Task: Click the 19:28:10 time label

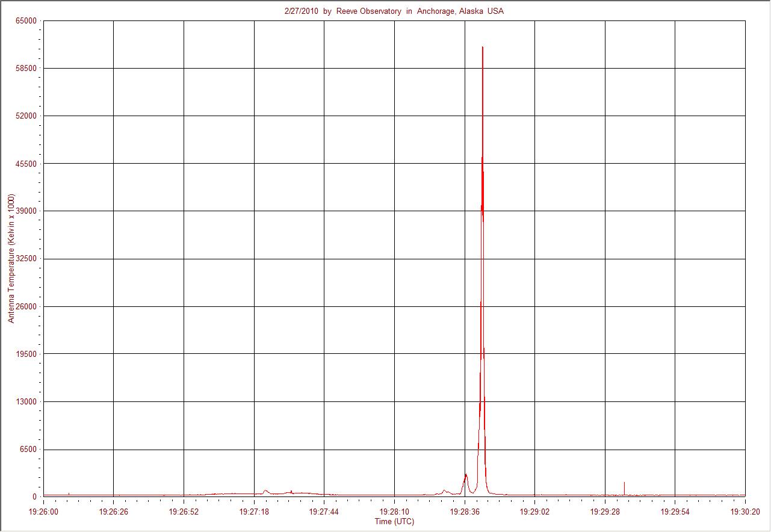Action: (394, 512)
